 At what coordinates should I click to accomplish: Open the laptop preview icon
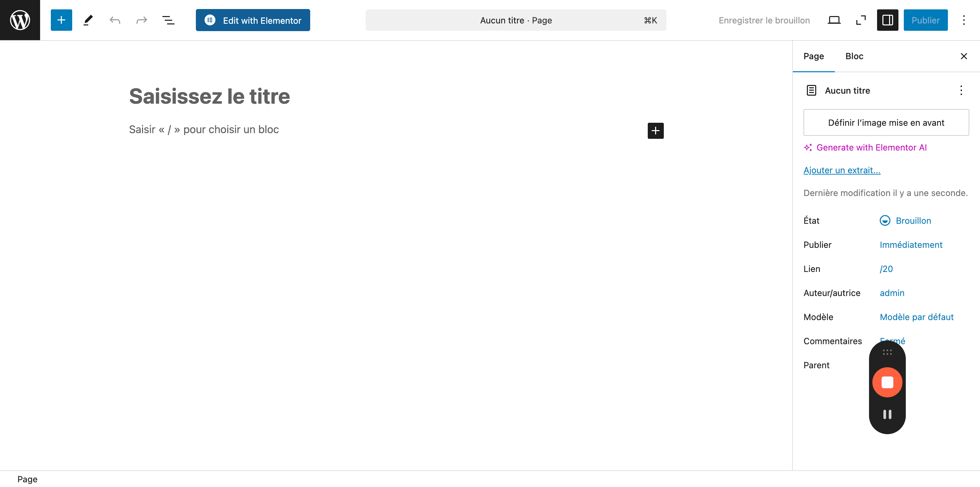click(834, 20)
